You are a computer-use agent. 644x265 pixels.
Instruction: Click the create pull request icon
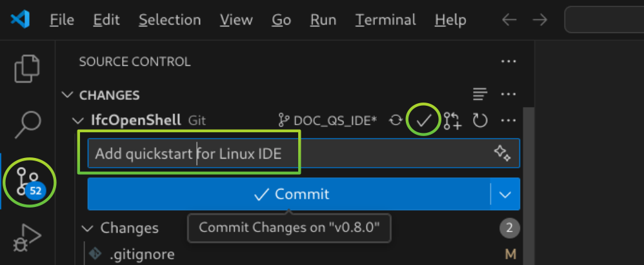tap(452, 121)
